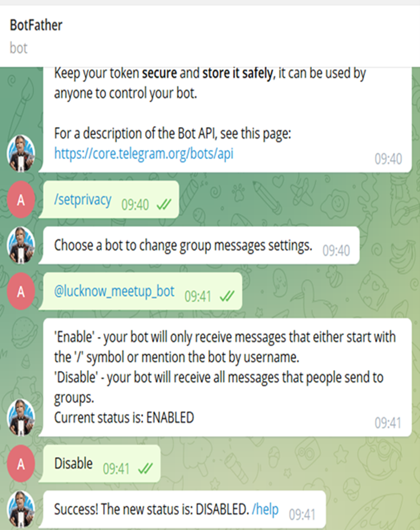Click the /help command link

tap(265, 509)
